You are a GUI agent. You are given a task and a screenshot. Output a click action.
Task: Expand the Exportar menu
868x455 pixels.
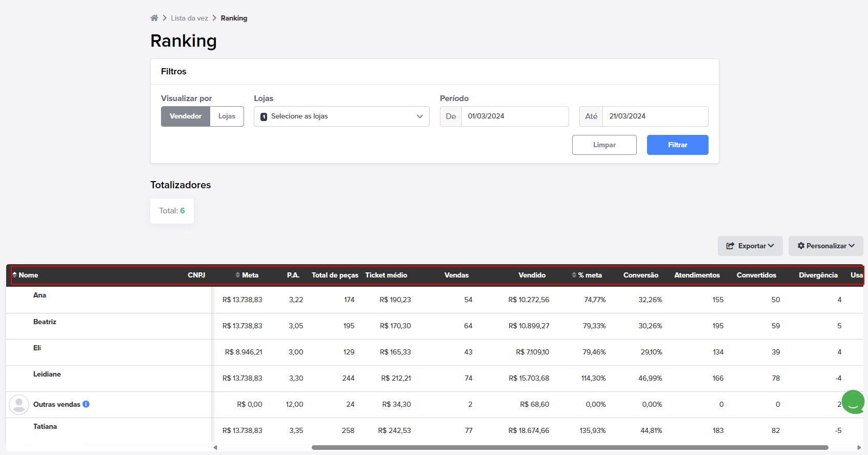(x=750, y=246)
